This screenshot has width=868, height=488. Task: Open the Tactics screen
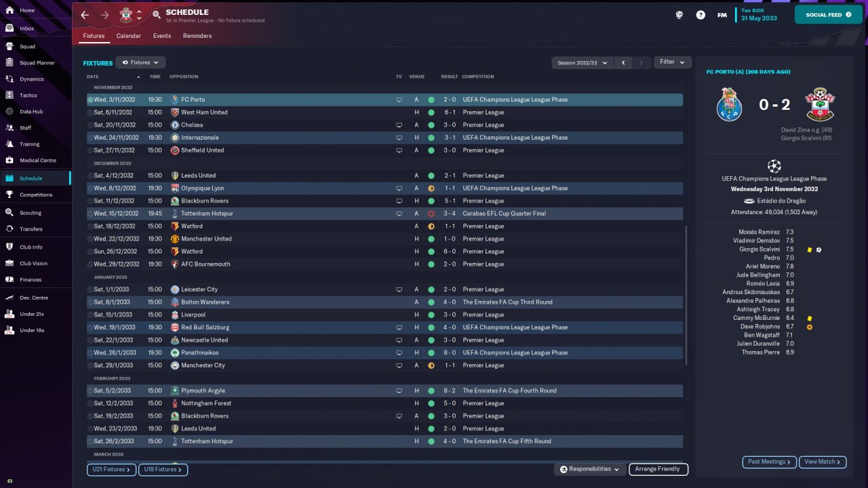pos(28,96)
